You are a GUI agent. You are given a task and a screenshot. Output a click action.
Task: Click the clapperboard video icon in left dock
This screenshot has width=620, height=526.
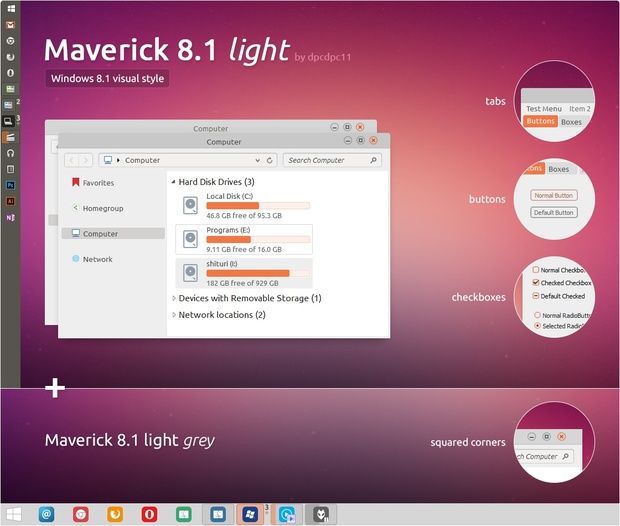(10, 137)
